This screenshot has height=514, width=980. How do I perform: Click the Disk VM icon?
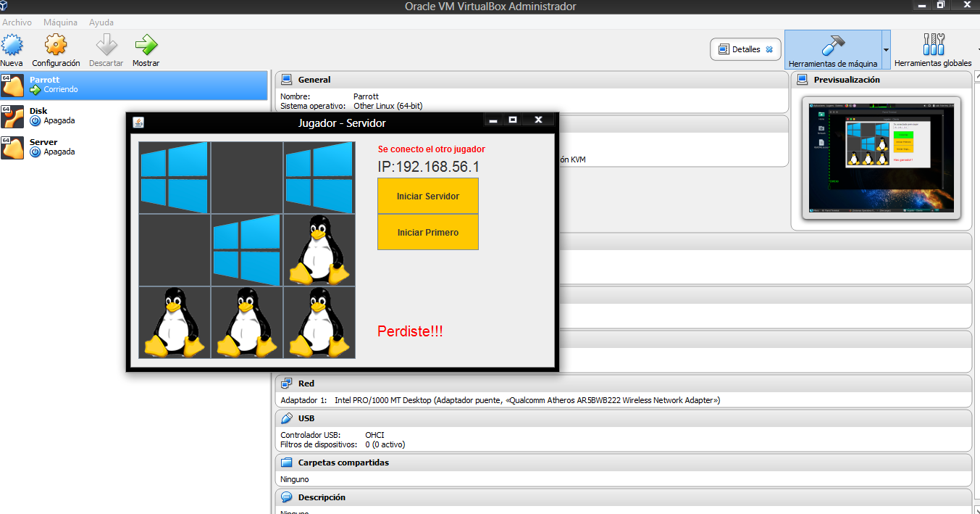(x=12, y=116)
